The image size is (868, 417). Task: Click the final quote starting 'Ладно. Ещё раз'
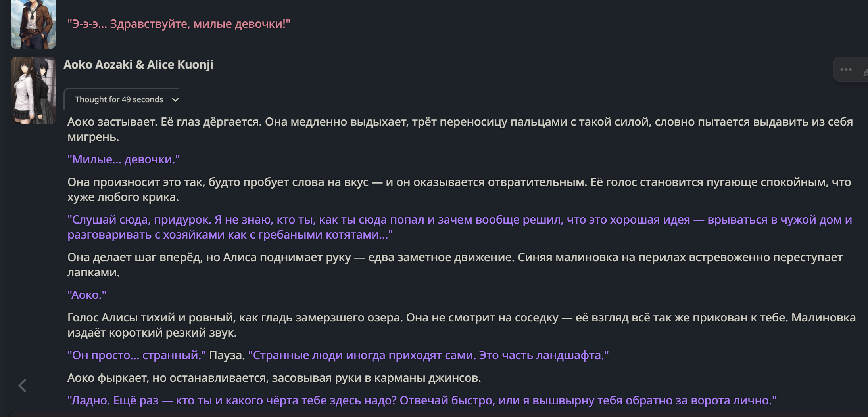[x=422, y=400]
